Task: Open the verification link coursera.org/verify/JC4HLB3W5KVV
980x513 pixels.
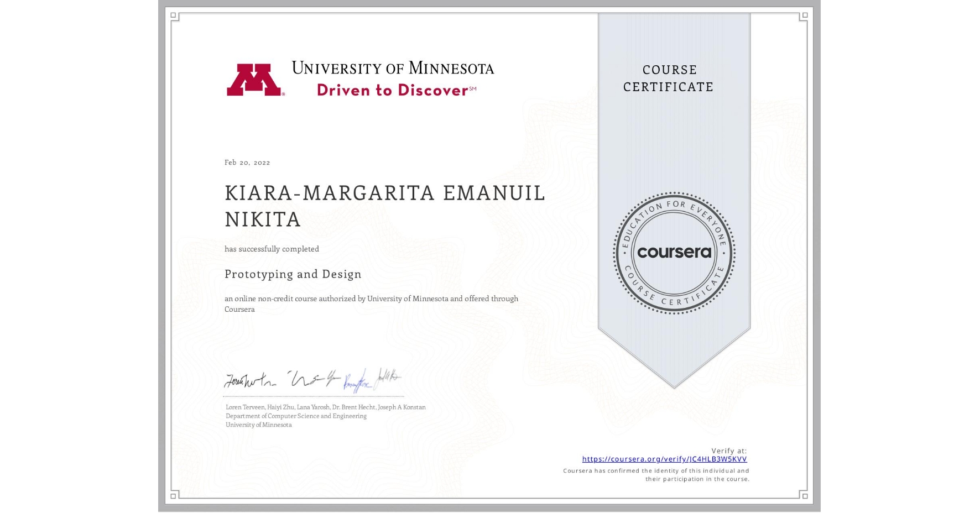Action: pyautogui.click(x=664, y=458)
